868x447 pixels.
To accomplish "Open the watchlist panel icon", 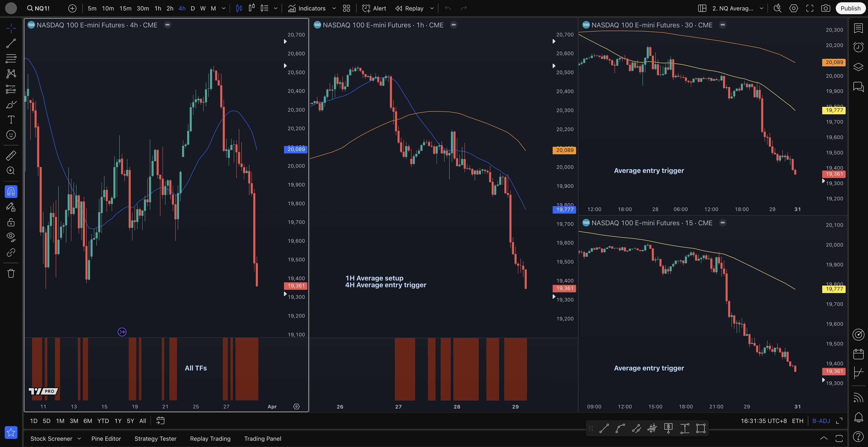I will point(858,28).
